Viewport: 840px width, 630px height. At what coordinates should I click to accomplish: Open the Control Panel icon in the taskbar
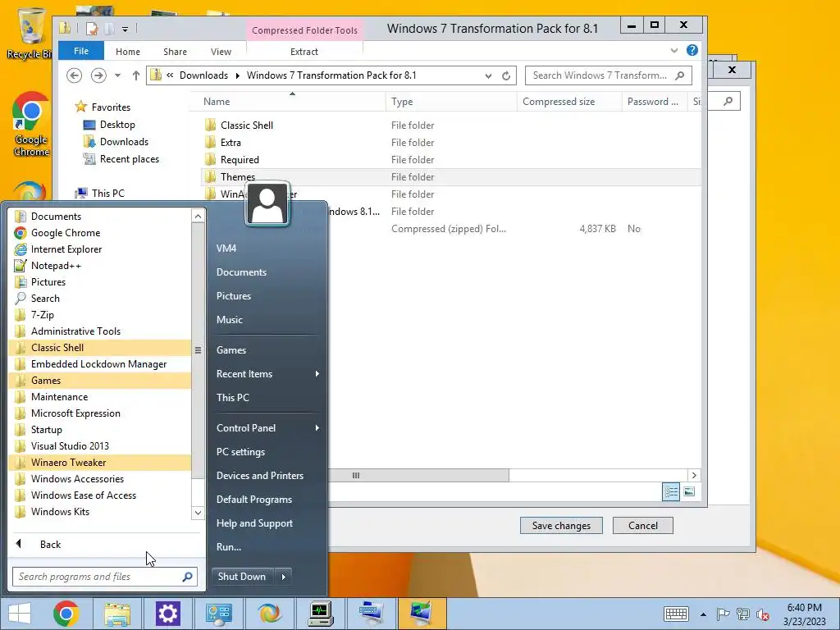[x=218, y=614]
